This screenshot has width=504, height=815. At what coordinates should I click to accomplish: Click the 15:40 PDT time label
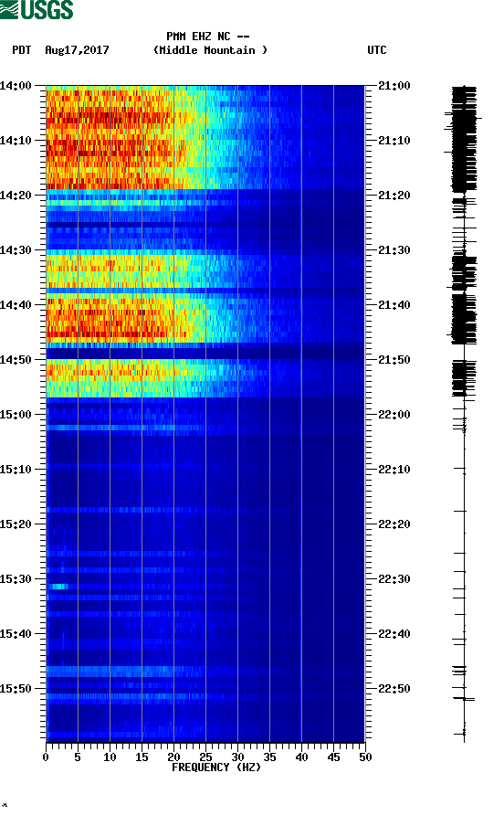(16, 634)
